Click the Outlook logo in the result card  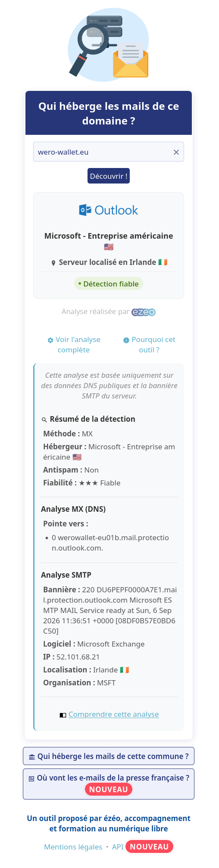[x=109, y=210]
